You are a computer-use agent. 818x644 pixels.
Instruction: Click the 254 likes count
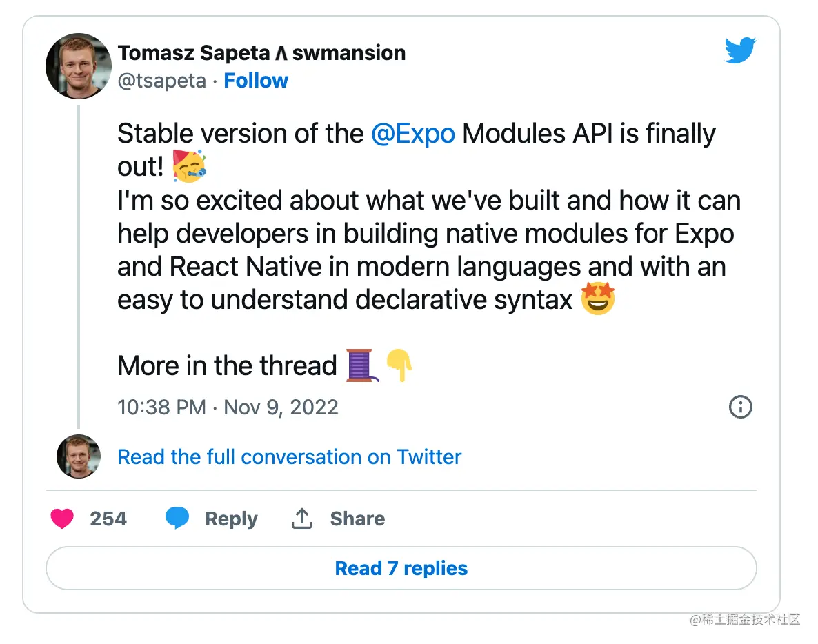coord(108,519)
